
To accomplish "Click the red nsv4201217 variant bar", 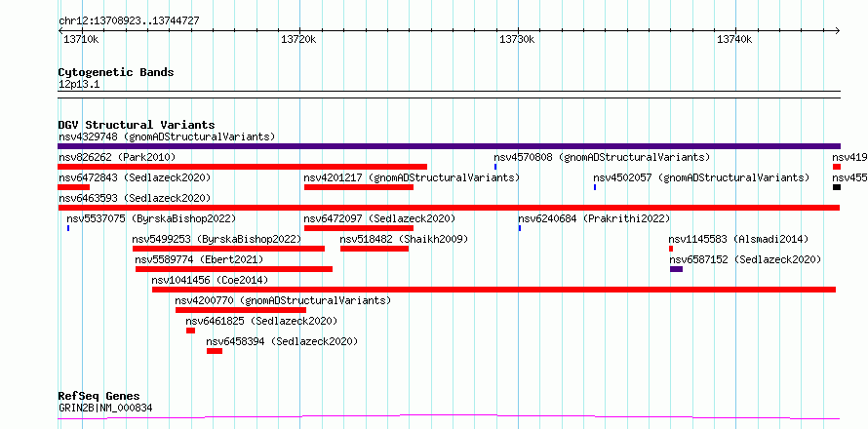I will (x=359, y=187).
